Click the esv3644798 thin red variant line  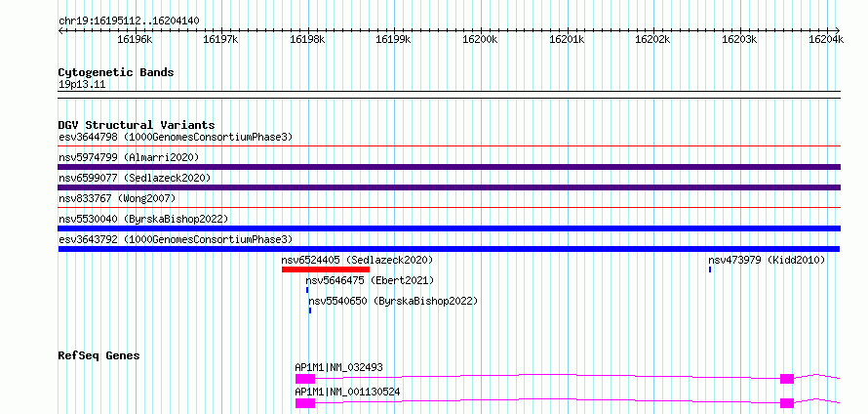click(449, 146)
